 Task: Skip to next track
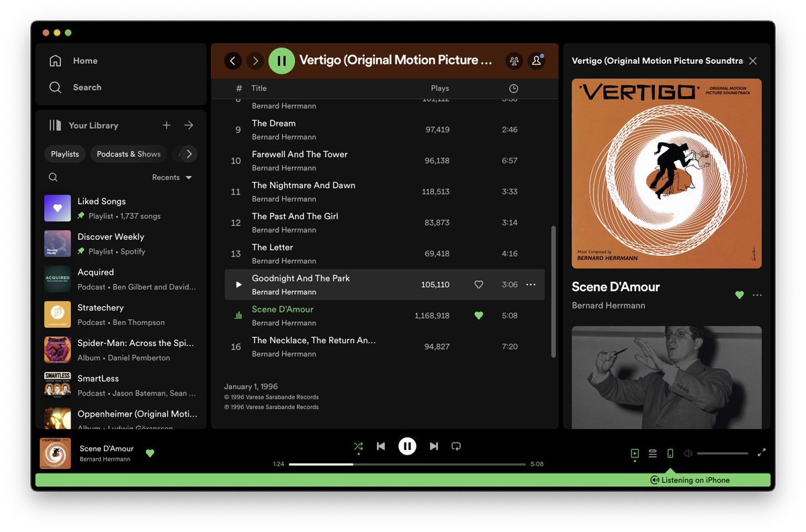point(434,446)
